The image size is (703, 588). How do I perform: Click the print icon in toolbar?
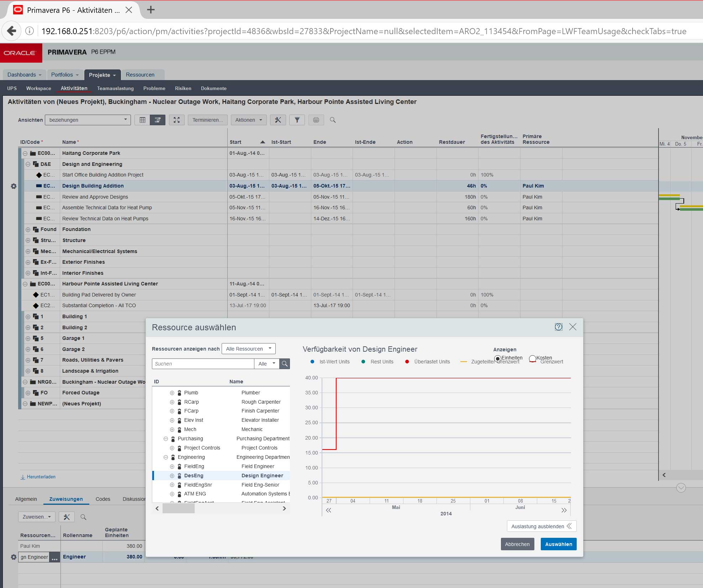[316, 120]
